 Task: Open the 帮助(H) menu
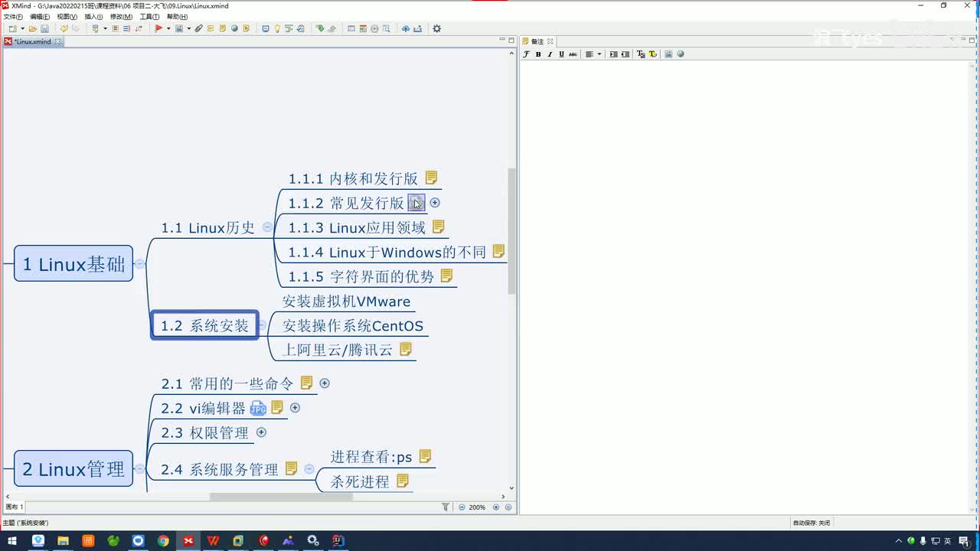click(x=177, y=16)
